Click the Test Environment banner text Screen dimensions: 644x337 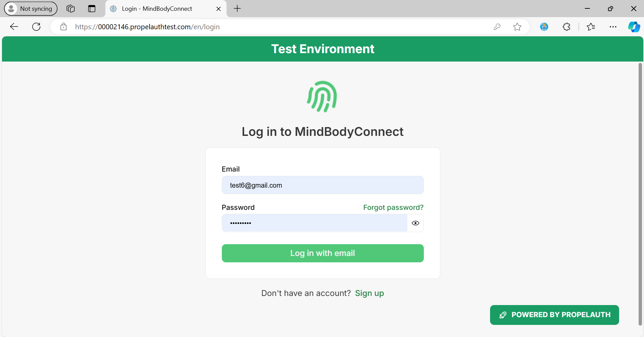click(323, 49)
